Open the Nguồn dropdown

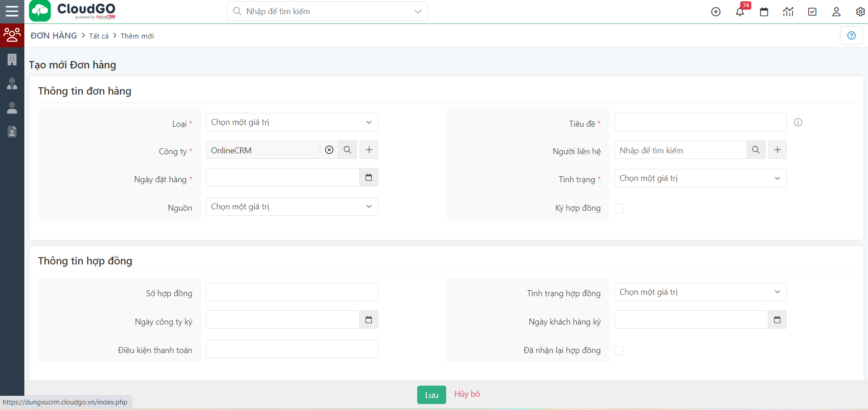click(292, 207)
